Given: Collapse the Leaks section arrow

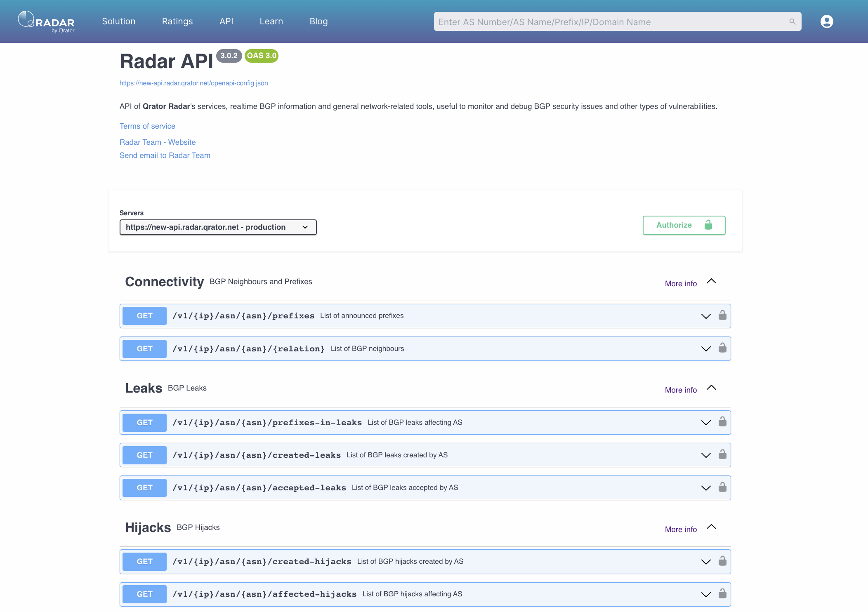Looking at the screenshot, I should click(x=711, y=388).
